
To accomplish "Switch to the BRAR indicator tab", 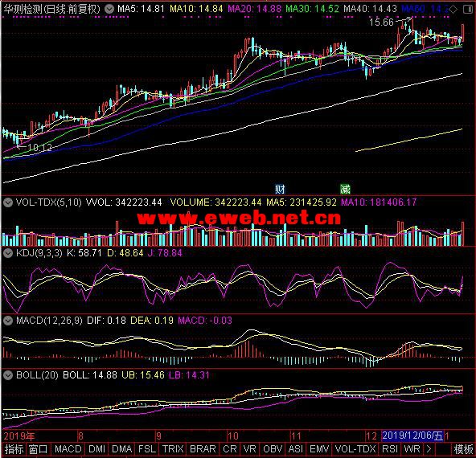I will (203, 449).
